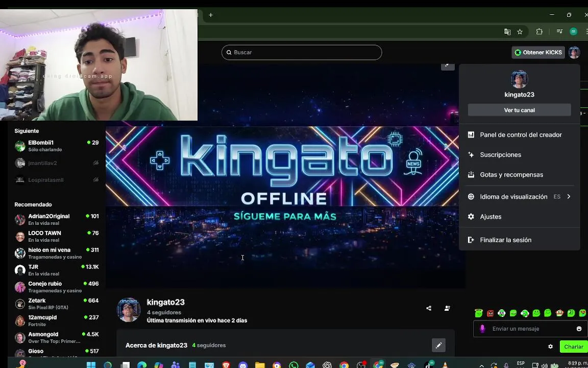Select Gotas y recompensas menu entry
588x368 pixels.
click(520, 175)
